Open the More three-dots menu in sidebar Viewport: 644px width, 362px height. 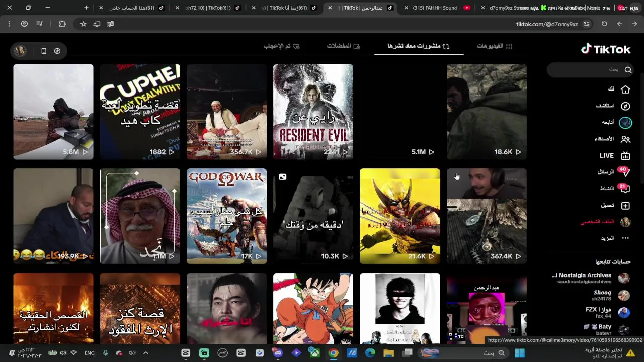(625, 238)
